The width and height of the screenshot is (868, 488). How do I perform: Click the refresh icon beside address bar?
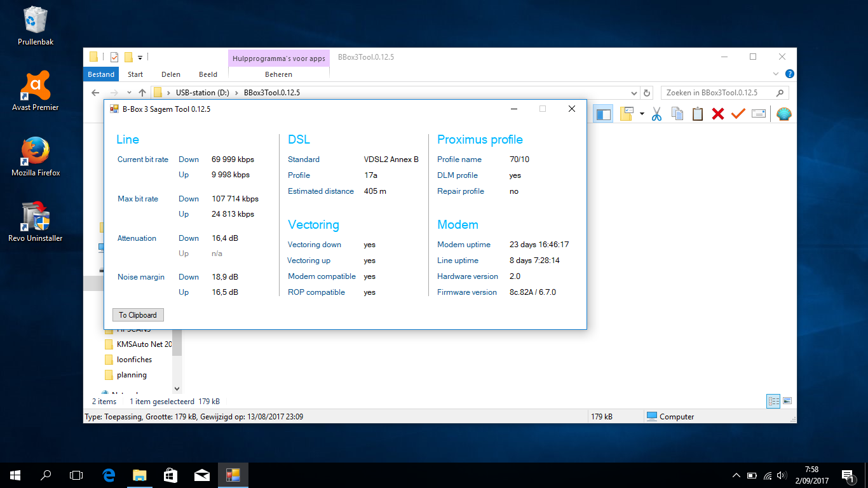647,93
